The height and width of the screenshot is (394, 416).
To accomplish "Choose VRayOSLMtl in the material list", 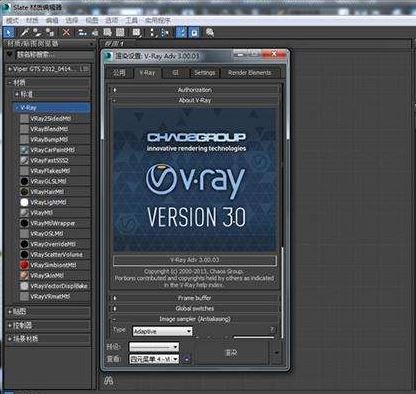I will [x=47, y=234].
